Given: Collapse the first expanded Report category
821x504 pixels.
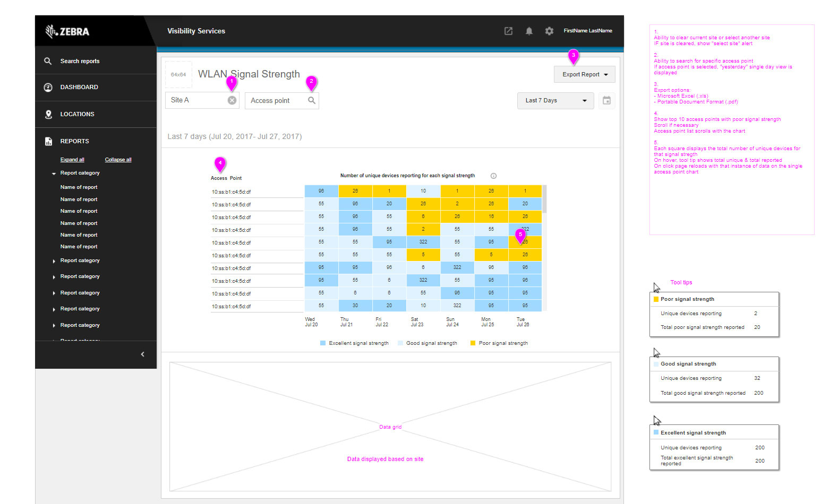Looking at the screenshot, I should (54, 173).
